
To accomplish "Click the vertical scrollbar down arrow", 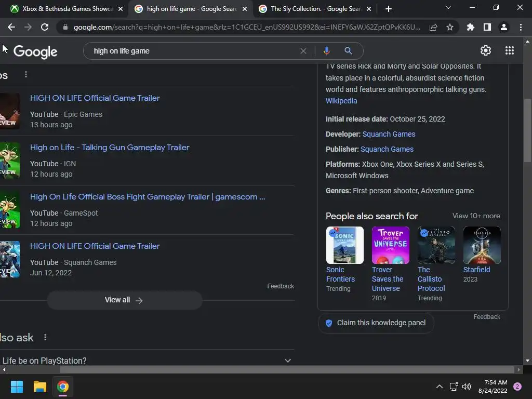I will tap(527, 361).
